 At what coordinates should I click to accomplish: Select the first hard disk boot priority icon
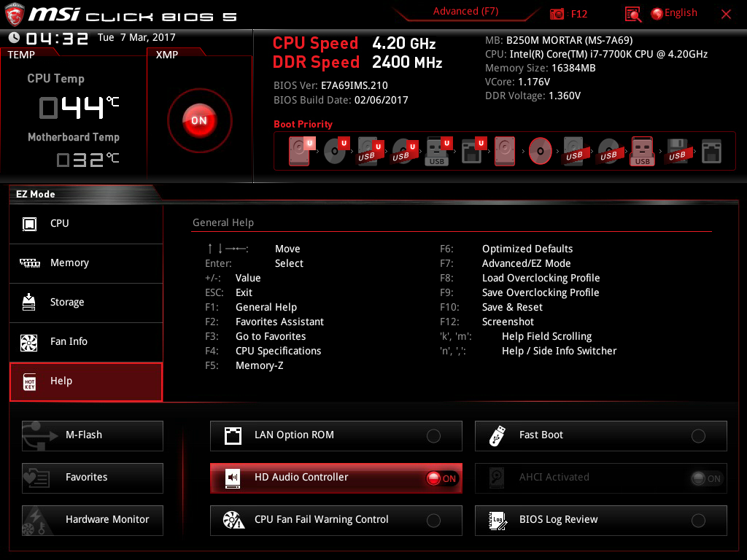pyautogui.click(x=300, y=151)
